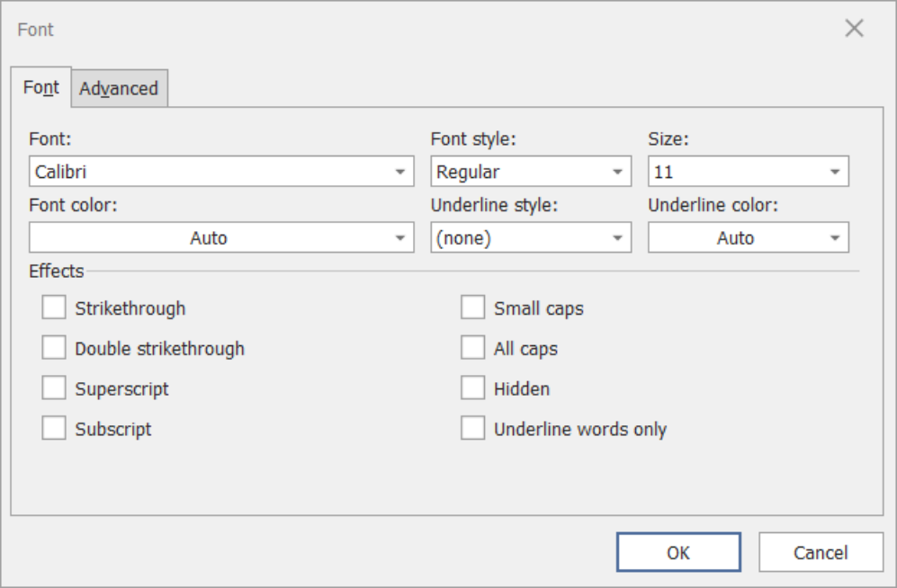Tick the Double strikethrough option
The height and width of the screenshot is (588, 897).
point(54,348)
